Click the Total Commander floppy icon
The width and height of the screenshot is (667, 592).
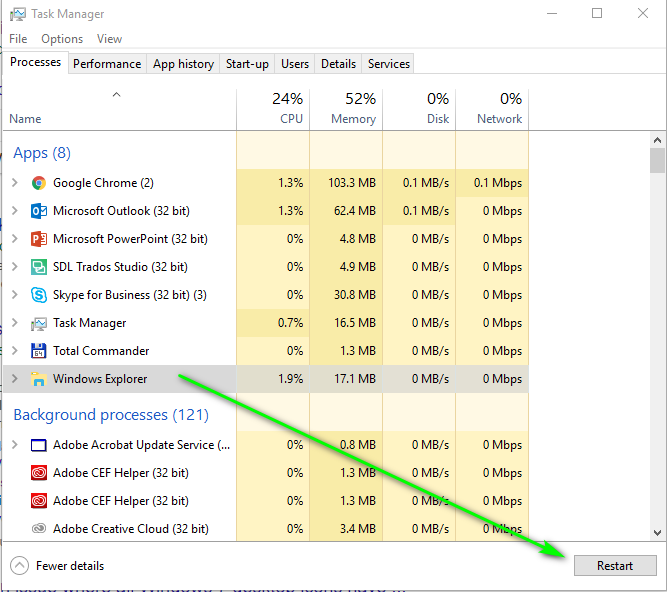(39, 351)
